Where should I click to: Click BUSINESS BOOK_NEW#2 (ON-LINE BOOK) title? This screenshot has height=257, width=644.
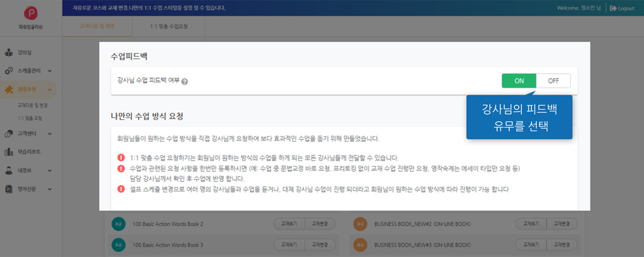click(422, 224)
